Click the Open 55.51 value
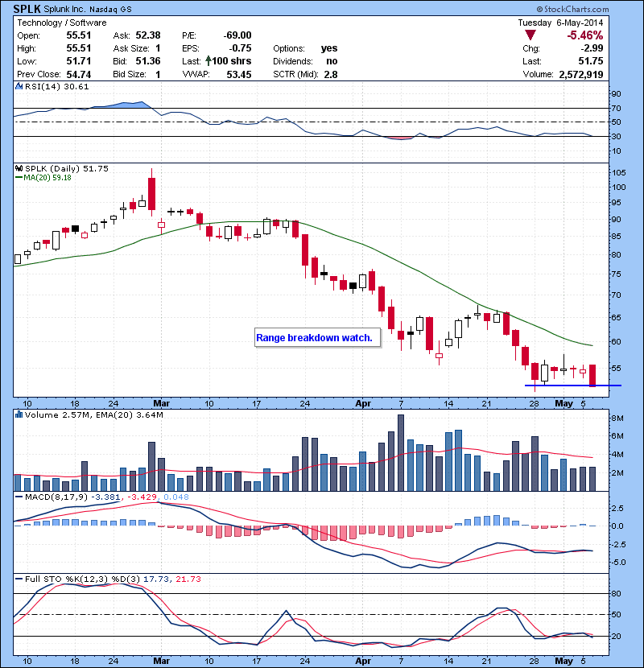The height and width of the screenshot is (668, 644). pyautogui.click(x=79, y=35)
